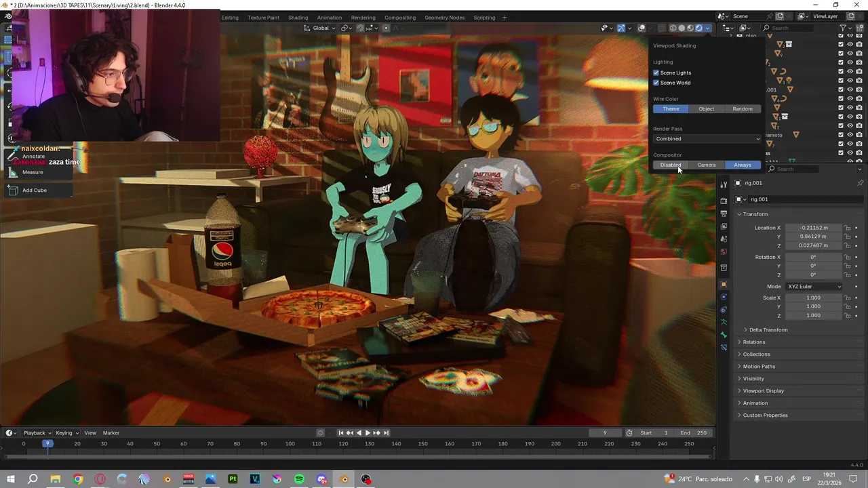Set wire color to Random
Screen dimensions: 868x488
743,108
